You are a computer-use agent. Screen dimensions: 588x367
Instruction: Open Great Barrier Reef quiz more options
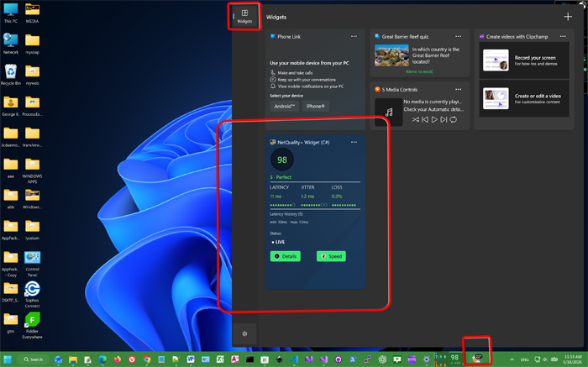459,36
